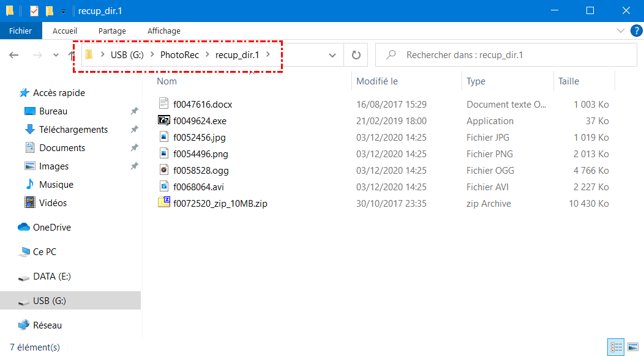Click the Properties icon in quick access toolbar

pyautogui.click(x=34, y=11)
